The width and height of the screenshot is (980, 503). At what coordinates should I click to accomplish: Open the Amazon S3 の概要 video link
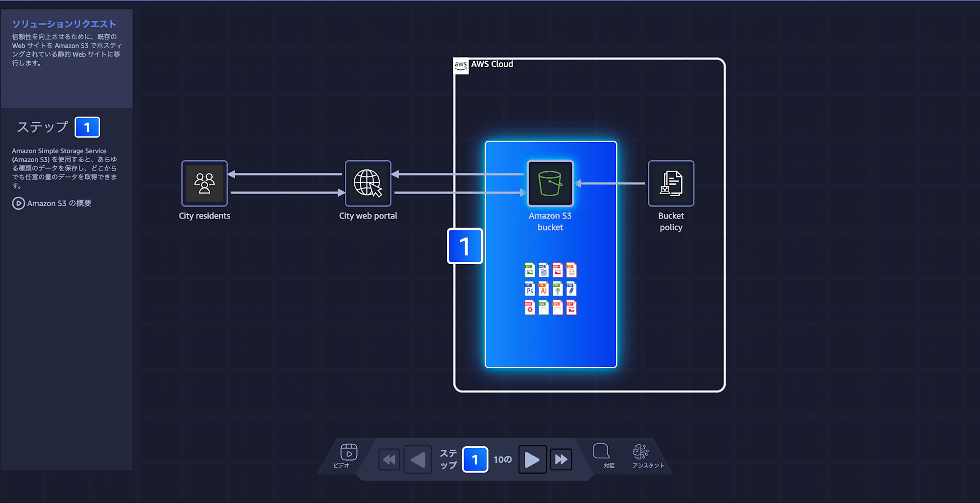52,203
